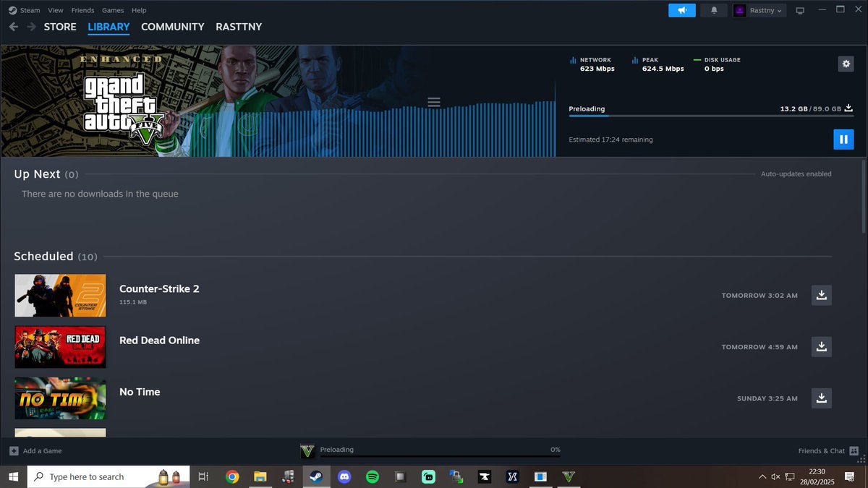This screenshot has width=868, height=488.
Task: Click the Red Dead Online thumbnail
Action: (60, 347)
